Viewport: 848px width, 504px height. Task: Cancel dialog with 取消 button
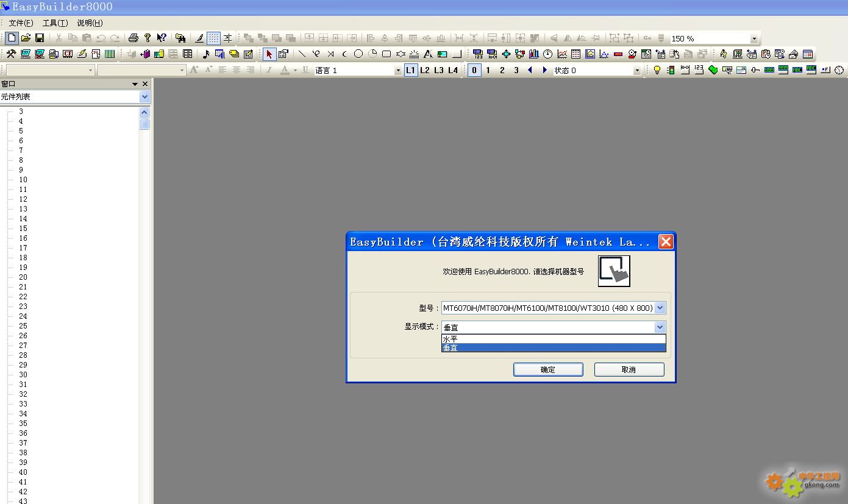tap(629, 369)
